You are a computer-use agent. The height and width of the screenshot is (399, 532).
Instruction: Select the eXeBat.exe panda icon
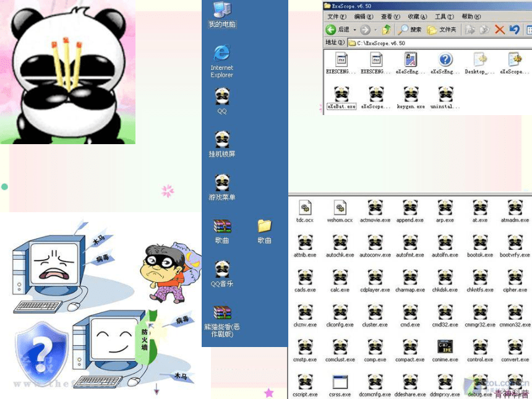tap(341, 98)
